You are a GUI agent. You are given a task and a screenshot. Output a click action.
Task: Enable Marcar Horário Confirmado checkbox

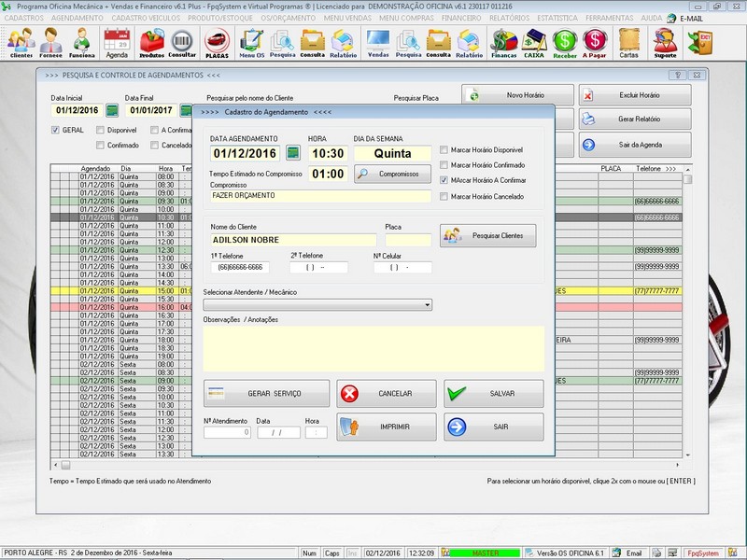(x=444, y=165)
